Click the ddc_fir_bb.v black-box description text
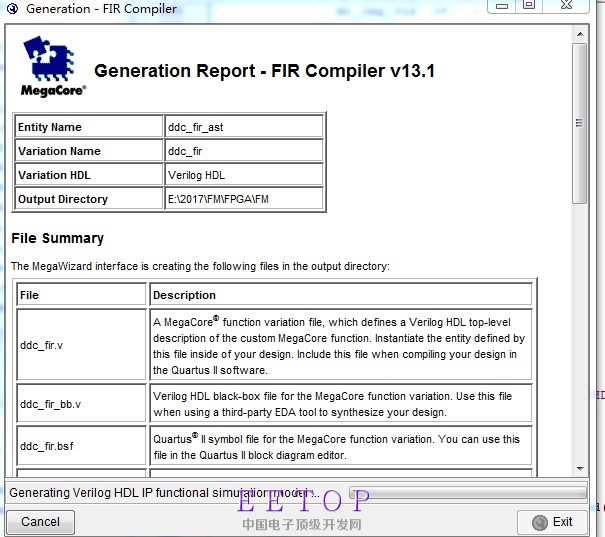605x537 pixels. pos(333,404)
